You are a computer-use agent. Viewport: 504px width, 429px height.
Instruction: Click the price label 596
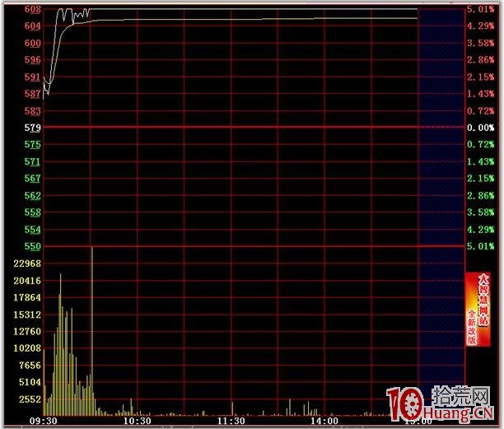(33, 60)
